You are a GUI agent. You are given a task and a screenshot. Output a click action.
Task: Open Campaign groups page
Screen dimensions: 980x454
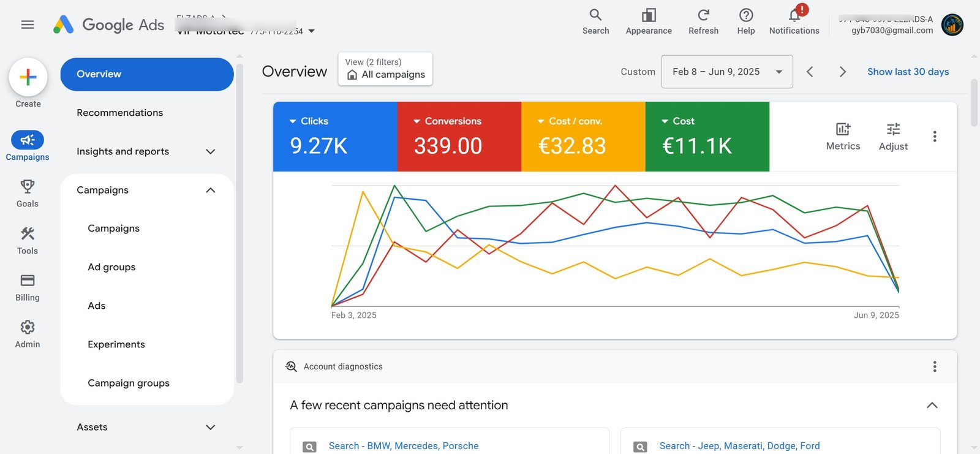pyautogui.click(x=129, y=383)
